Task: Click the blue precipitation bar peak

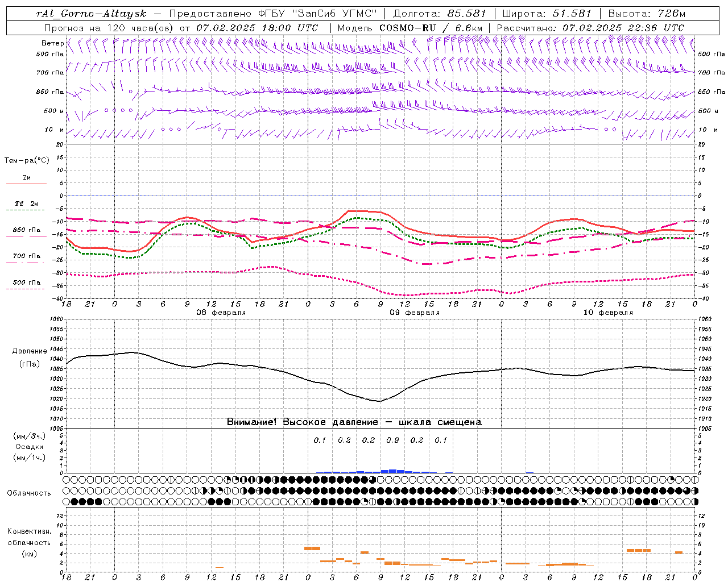Action: pyautogui.click(x=392, y=471)
